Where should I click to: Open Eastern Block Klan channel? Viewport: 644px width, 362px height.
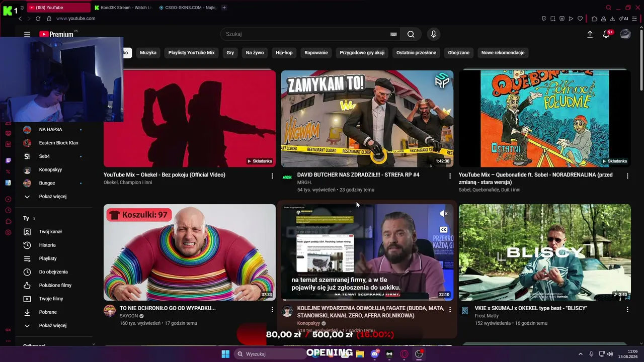pos(54,143)
